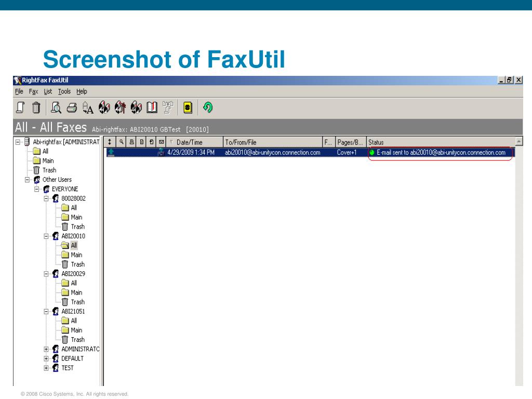
Task: Collapse the Abi-rightfax root tree node
Action: [18, 142]
